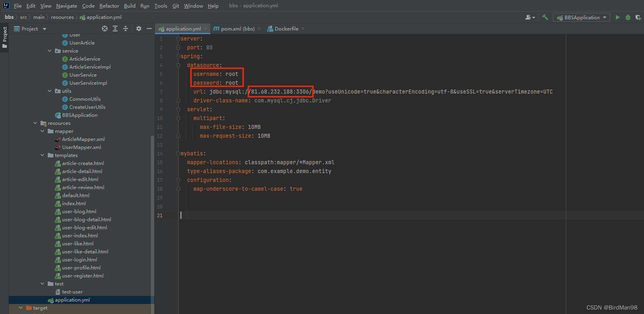Click the application.yml breadcrumb

pos(100,17)
